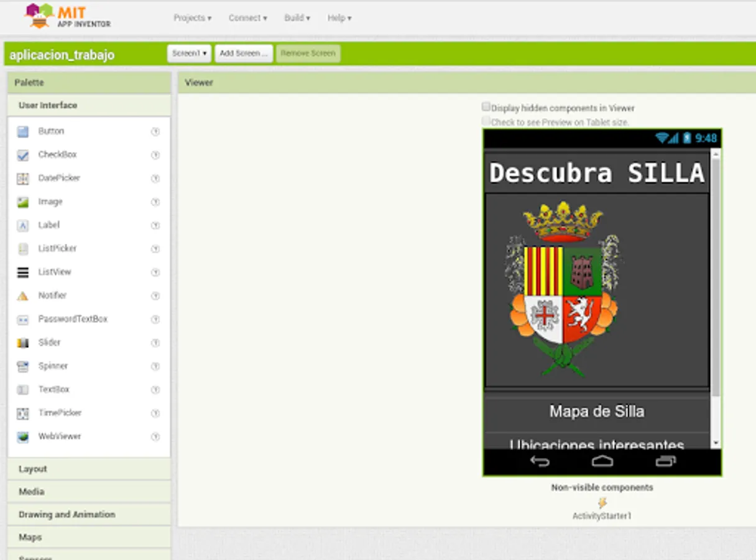Open help for the Spinner component
Viewport: 756px width, 560px height.
[x=155, y=366]
